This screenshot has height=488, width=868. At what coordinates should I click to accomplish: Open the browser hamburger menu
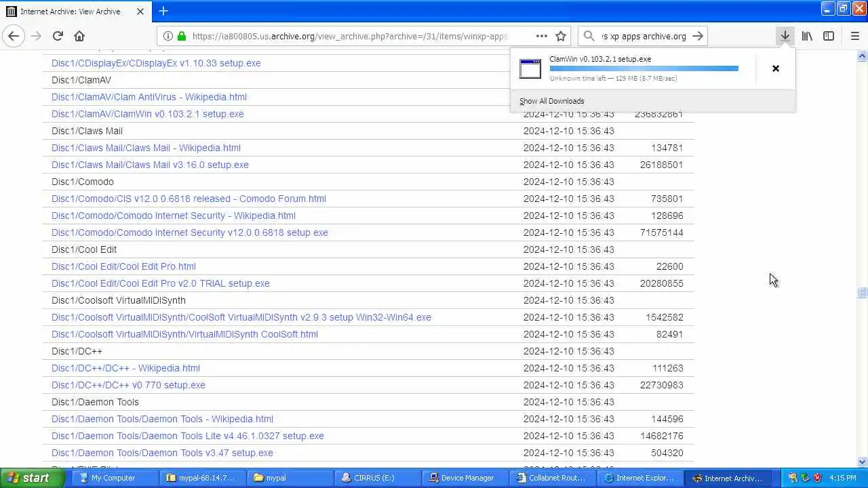[x=854, y=36]
